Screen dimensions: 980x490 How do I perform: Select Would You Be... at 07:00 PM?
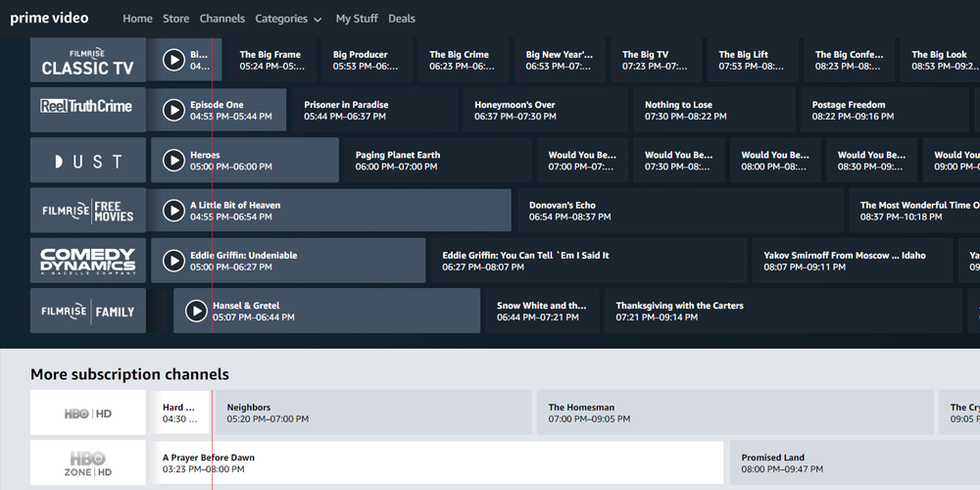[x=582, y=160]
